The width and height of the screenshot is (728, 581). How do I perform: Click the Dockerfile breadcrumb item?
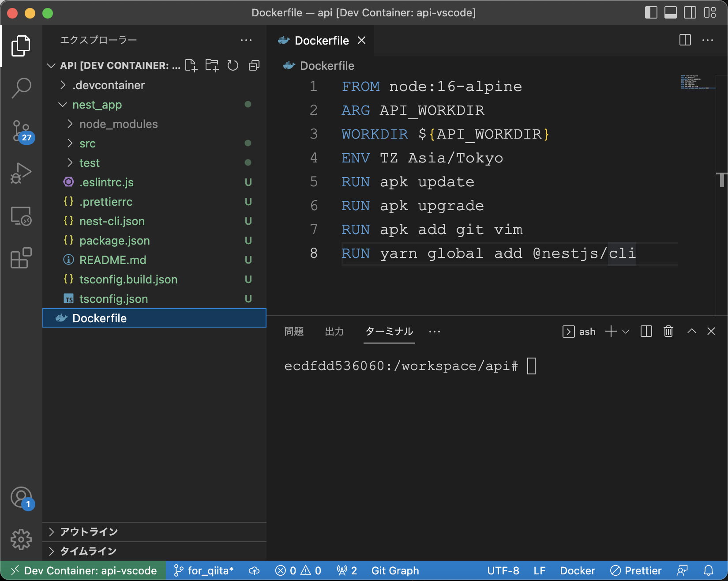pyautogui.click(x=319, y=66)
